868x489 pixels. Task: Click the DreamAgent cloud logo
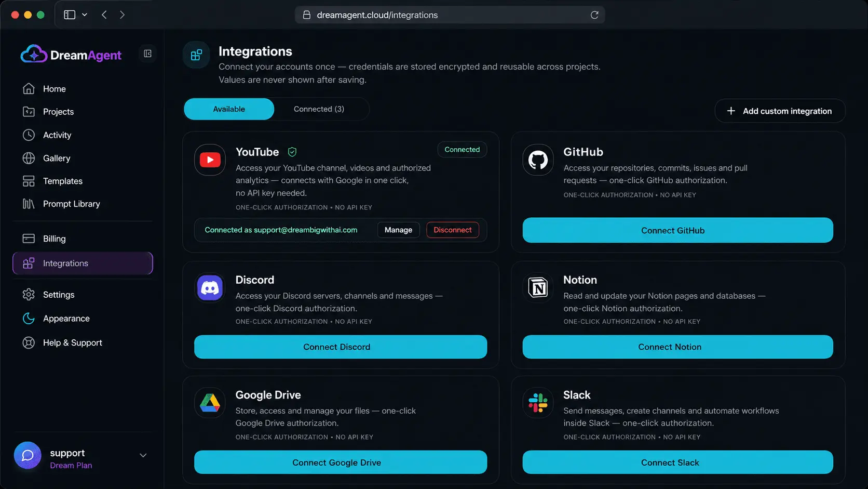34,54
